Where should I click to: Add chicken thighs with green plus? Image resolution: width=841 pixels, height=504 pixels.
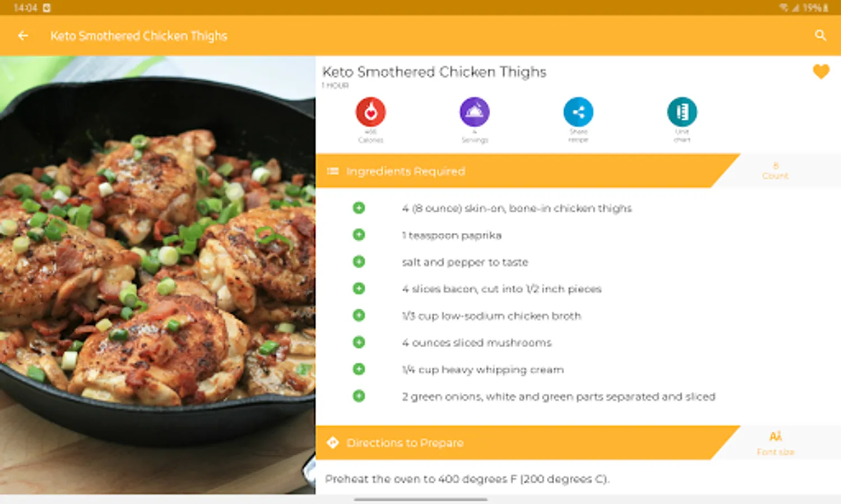(x=359, y=208)
